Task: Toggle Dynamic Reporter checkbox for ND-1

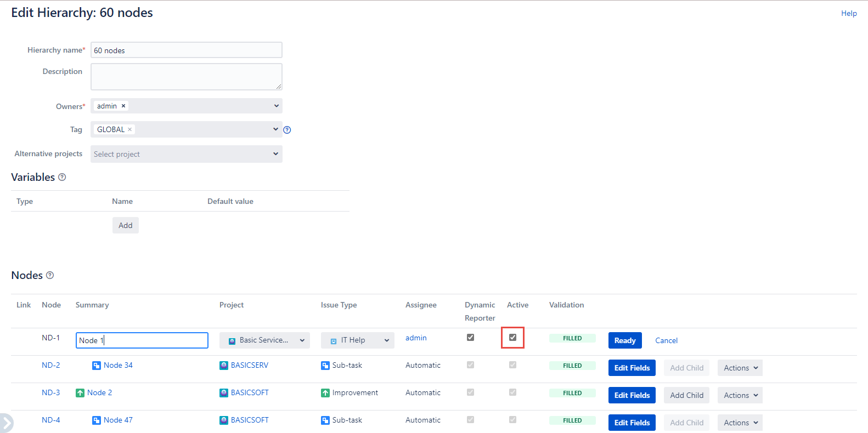Action: tap(470, 338)
